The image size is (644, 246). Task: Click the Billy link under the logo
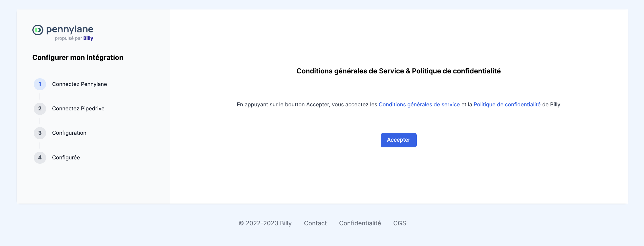[88, 38]
